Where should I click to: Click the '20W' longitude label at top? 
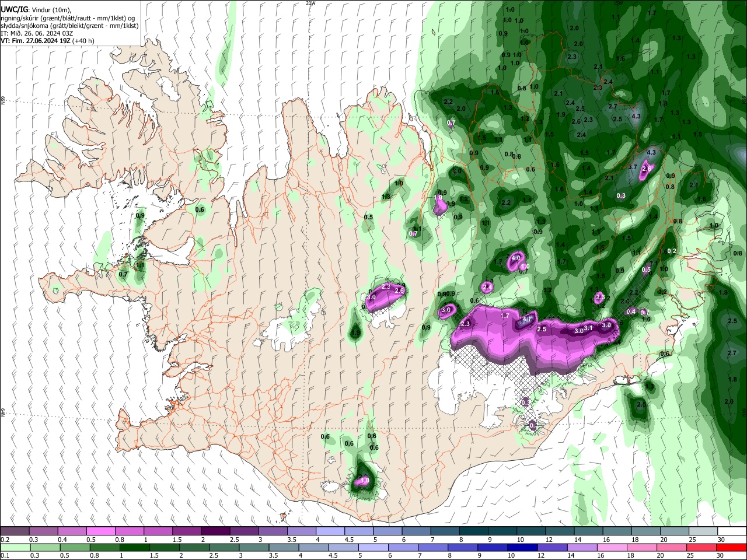click(x=310, y=3)
